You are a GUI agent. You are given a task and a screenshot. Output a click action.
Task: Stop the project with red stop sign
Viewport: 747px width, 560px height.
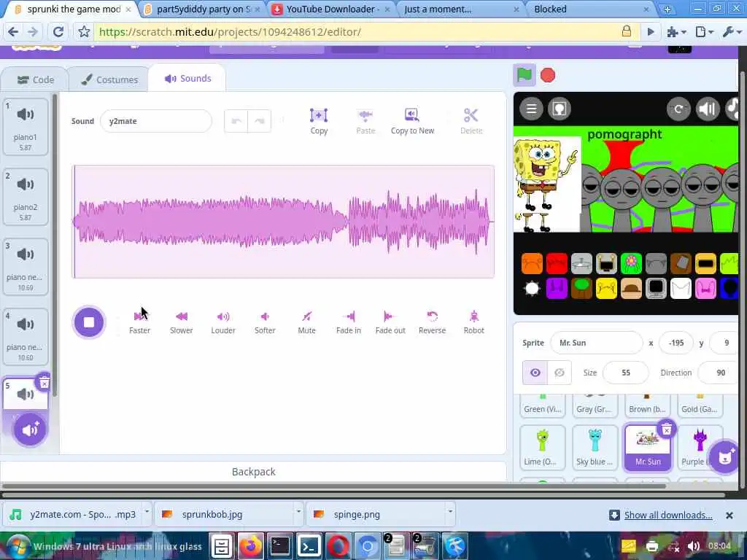[548, 75]
